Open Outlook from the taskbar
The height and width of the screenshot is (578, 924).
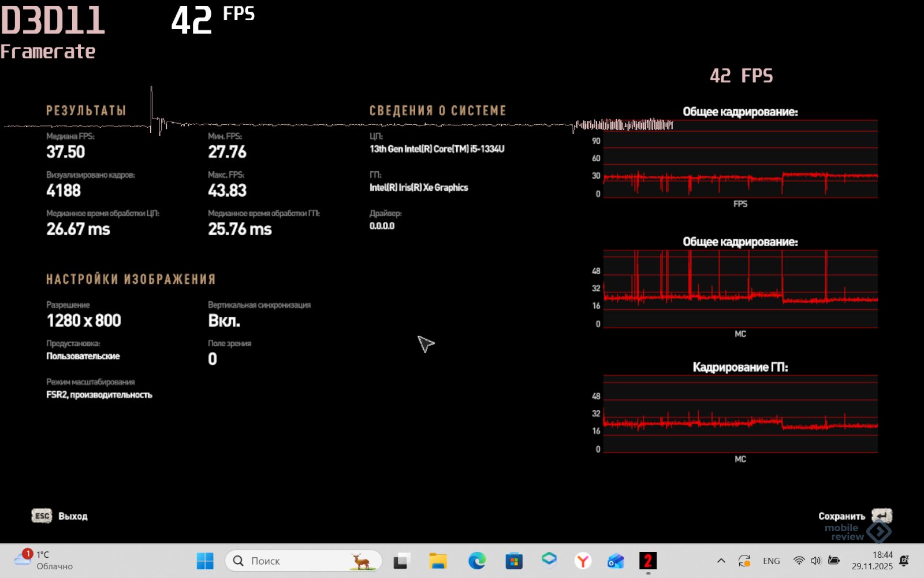(616, 561)
